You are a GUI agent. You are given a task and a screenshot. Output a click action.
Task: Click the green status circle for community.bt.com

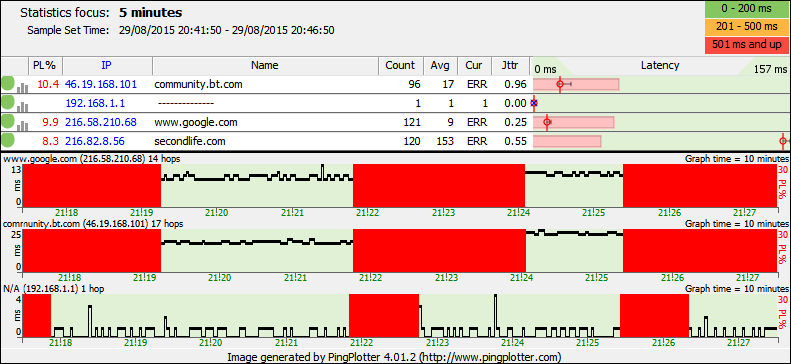[x=8, y=84]
